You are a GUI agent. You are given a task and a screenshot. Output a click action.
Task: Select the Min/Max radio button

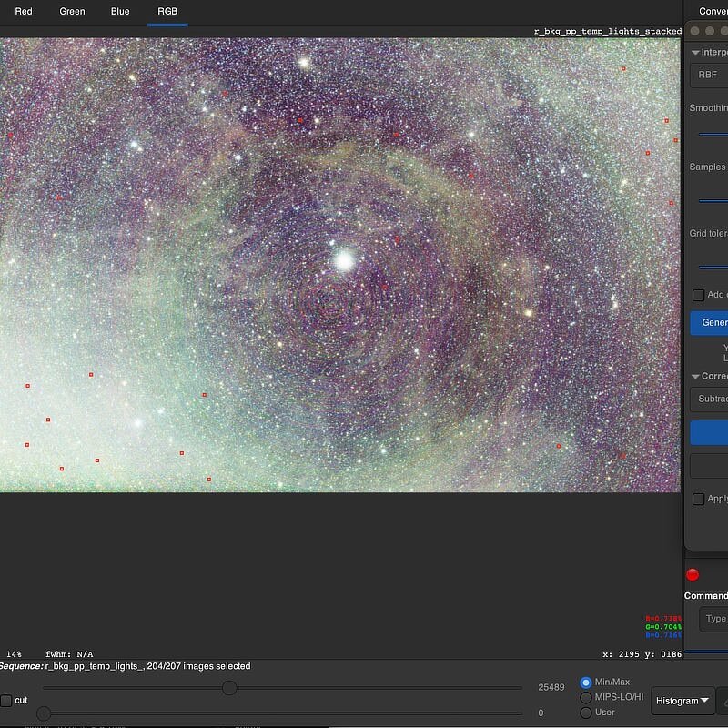(x=587, y=682)
